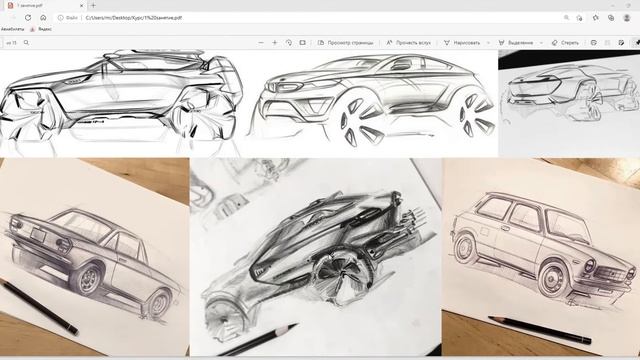
Task: Activate the Нарисовать draw tool
Action: (x=462, y=42)
